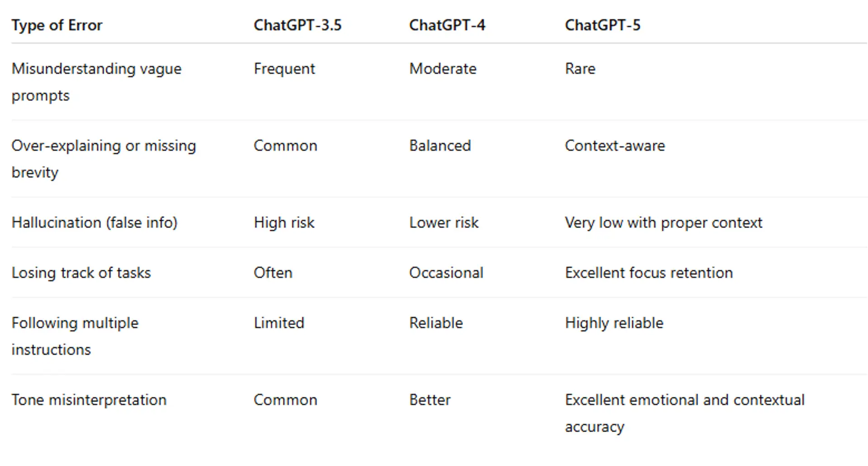Click the "Hallucination (false info)" row label
This screenshot has height=466, width=868.
[94, 223]
